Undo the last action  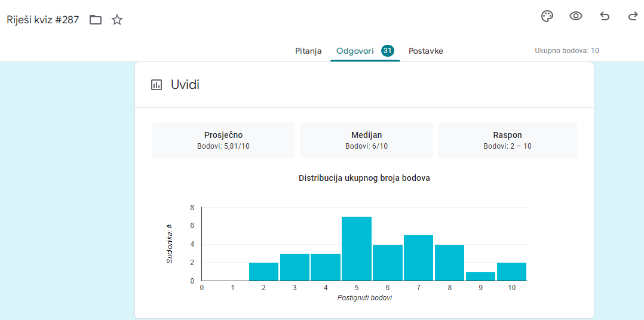pyautogui.click(x=605, y=16)
